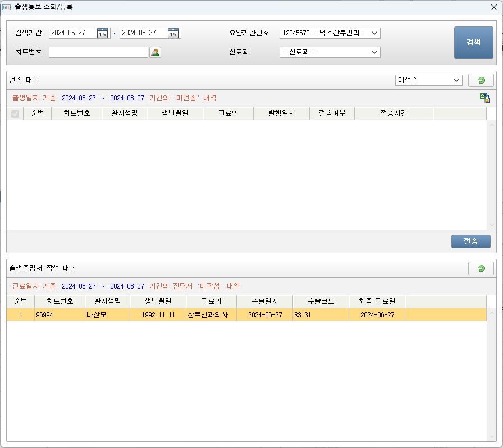
Task: Refresh the 전송 대상 list
Action: pyautogui.click(x=481, y=80)
